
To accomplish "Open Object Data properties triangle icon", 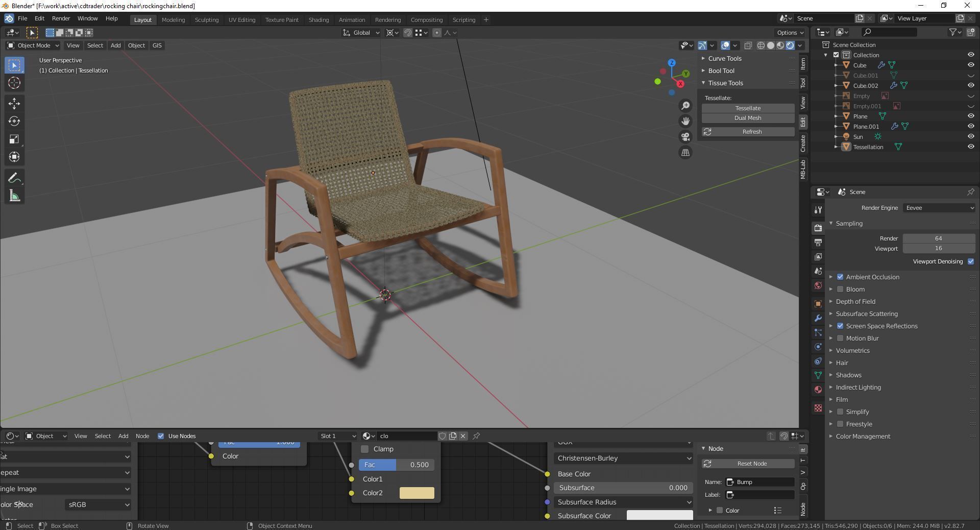I will coord(818,375).
